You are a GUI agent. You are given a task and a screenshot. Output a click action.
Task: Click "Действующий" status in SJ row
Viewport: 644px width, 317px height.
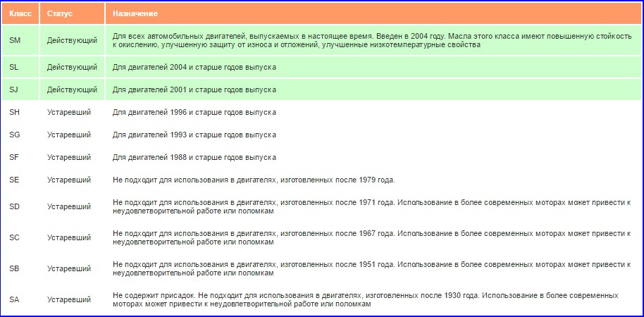(x=72, y=89)
